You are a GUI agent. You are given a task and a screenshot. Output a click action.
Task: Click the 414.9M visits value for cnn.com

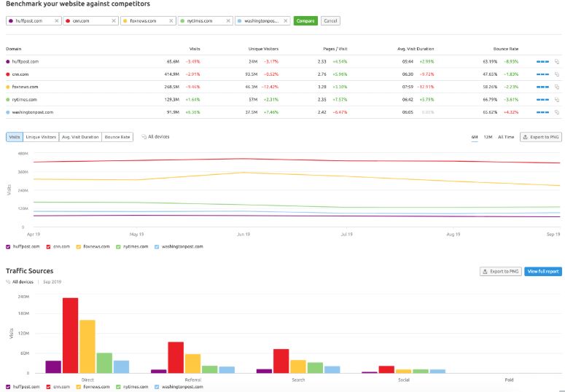tap(171, 74)
